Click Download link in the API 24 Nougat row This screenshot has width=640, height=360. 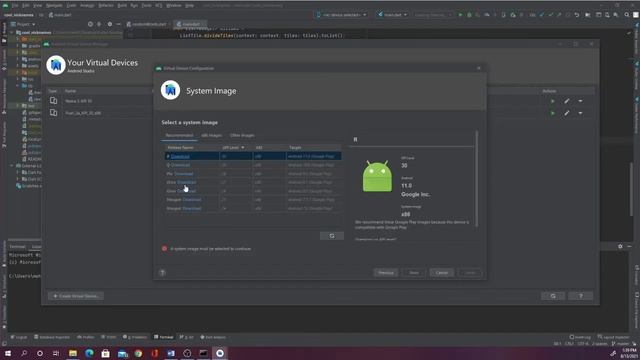click(x=192, y=209)
